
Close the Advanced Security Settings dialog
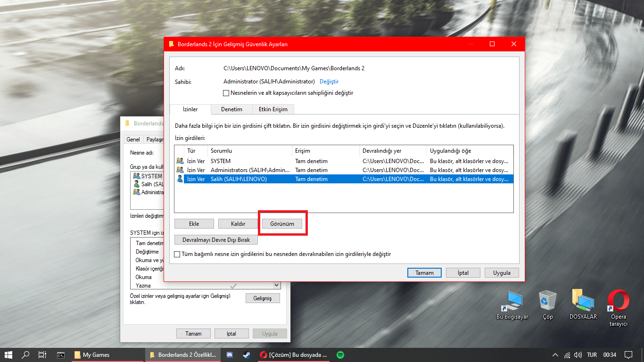(x=514, y=44)
